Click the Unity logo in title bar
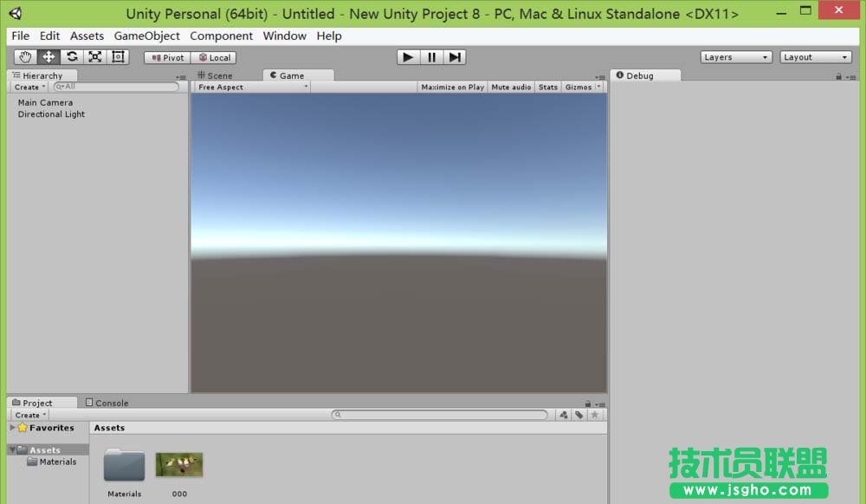The image size is (866, 504). pyautogui.click(x=16, y=13)
